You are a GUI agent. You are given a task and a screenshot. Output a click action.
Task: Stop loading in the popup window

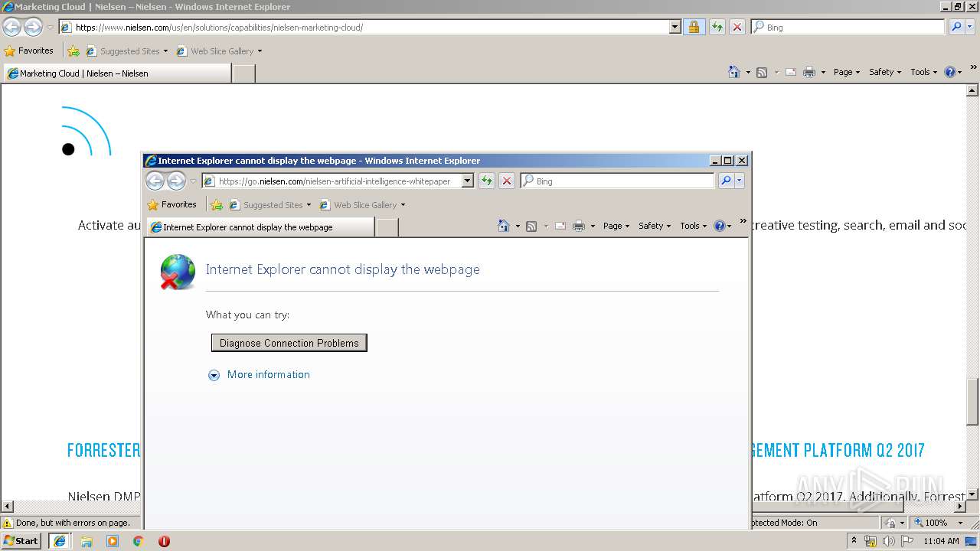(x=506, y=181)
